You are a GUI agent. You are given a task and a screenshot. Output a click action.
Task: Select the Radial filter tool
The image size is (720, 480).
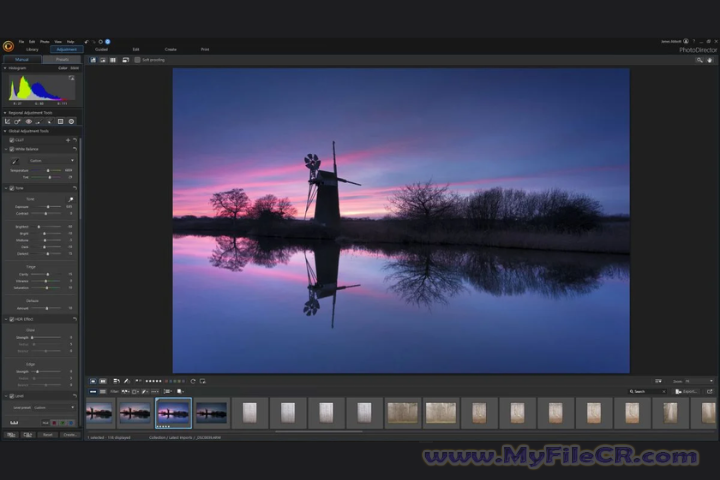[x=71, y=122]
